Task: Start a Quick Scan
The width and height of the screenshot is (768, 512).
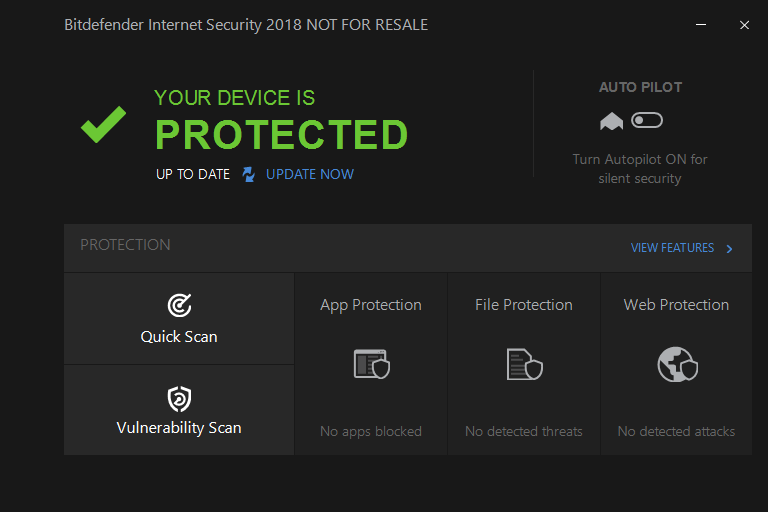Action: [179, 336]
